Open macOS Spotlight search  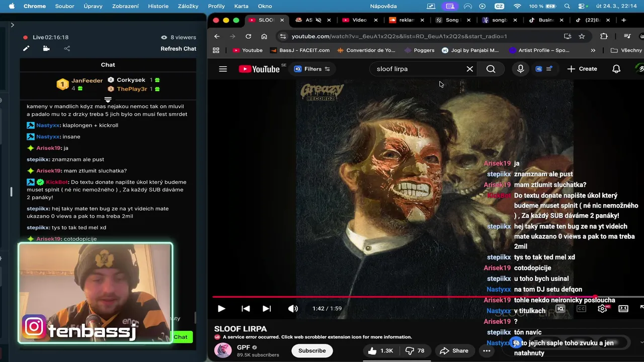(x=567, y=6)
